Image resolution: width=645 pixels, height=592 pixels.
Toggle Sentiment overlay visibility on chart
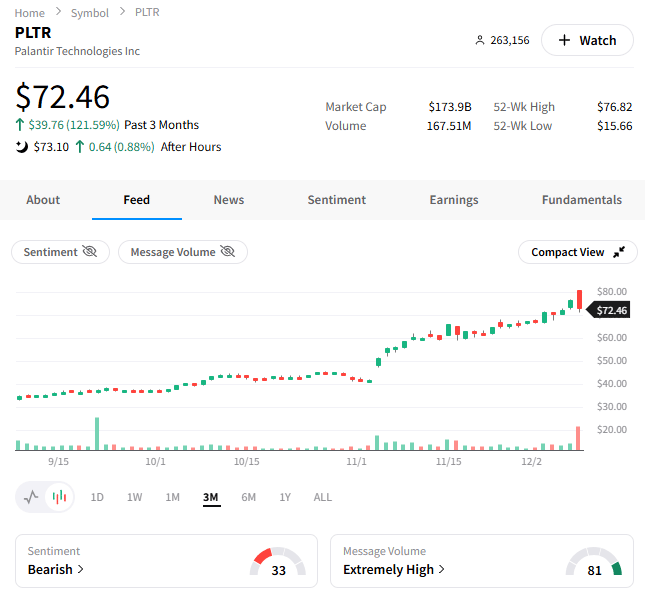(x=60, y=252)
